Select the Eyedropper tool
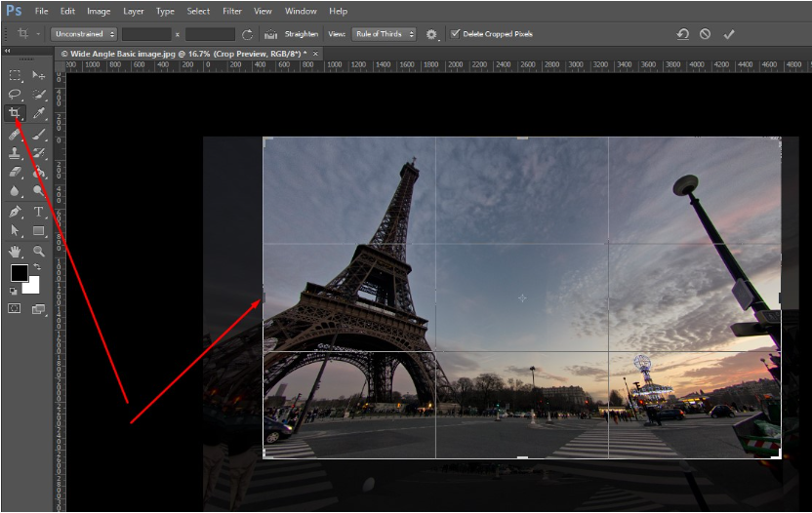 point(38,113)
